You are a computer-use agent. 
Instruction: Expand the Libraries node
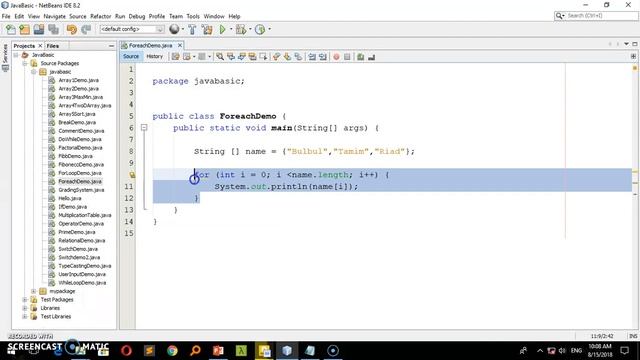coord(25,308)
